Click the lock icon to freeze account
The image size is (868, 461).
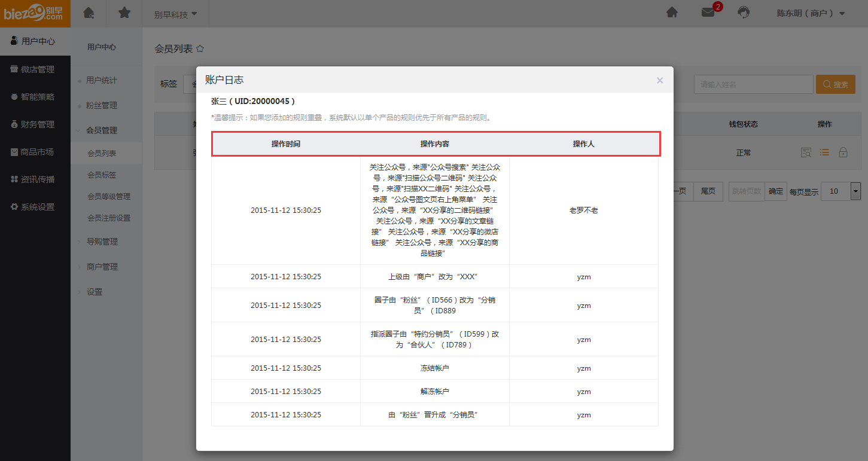[x=843, y=152]
